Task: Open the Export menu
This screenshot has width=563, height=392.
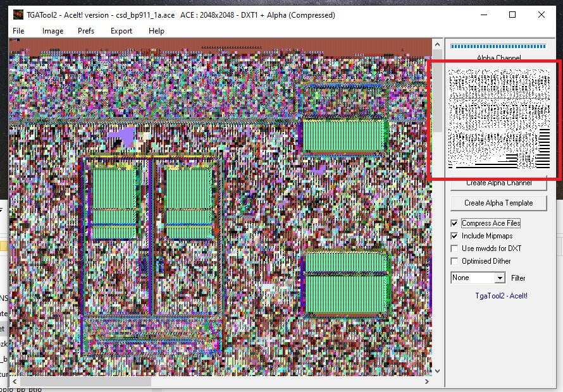Action: (121, 31)
